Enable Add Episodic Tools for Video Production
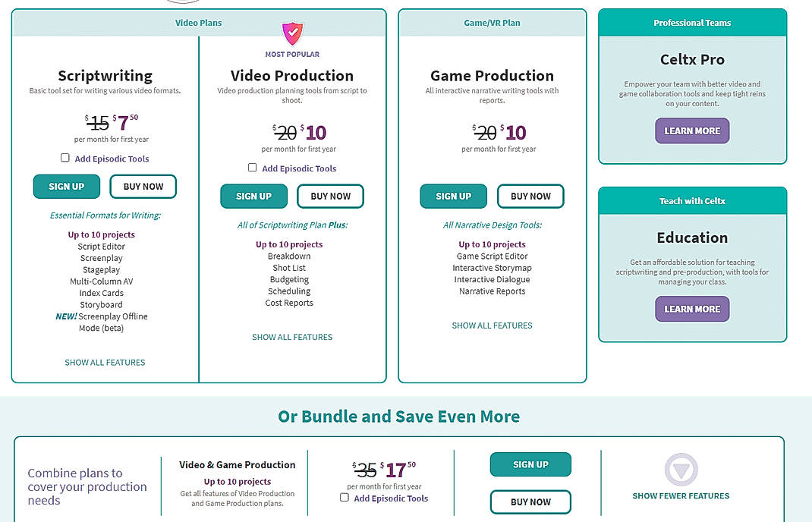This screenshot has width=812, height=522. tap(252, 168)
